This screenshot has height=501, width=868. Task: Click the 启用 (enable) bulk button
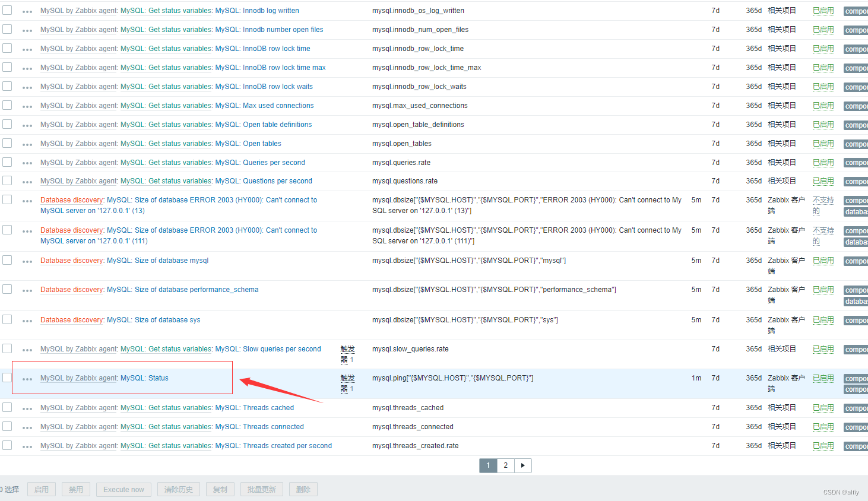[42, 490]
